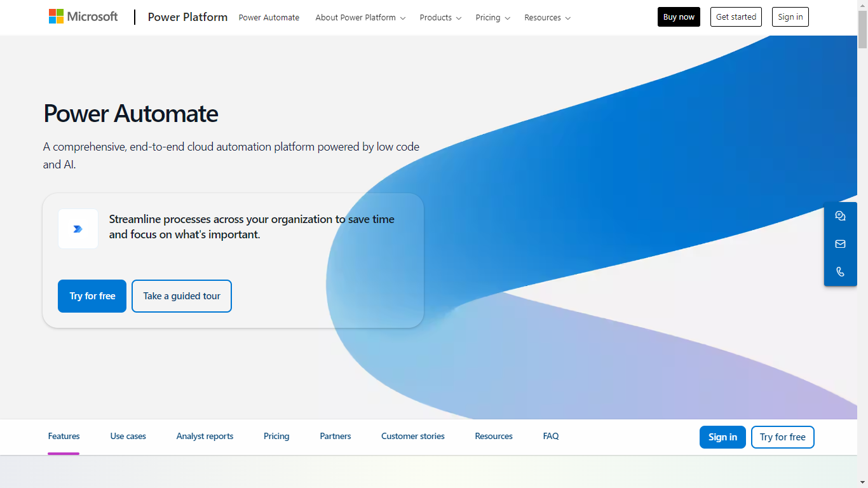Open the Analyst reports tab
This screenshot has height=488, width=868.
tap(205, 437)
